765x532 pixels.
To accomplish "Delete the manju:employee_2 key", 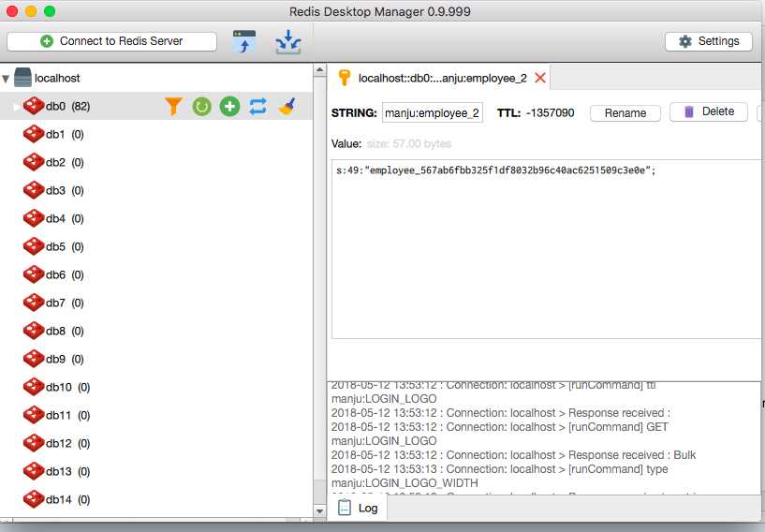I will 709,111.
